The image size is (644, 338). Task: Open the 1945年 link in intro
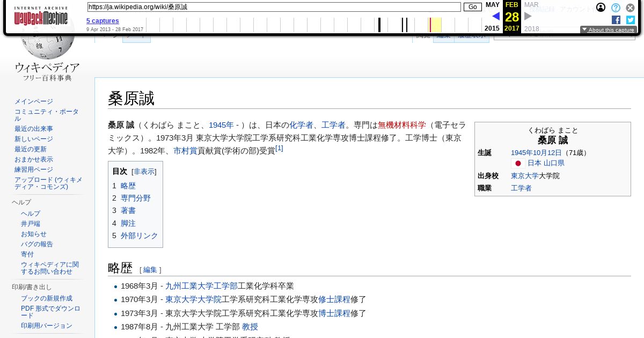coord(221,125)
